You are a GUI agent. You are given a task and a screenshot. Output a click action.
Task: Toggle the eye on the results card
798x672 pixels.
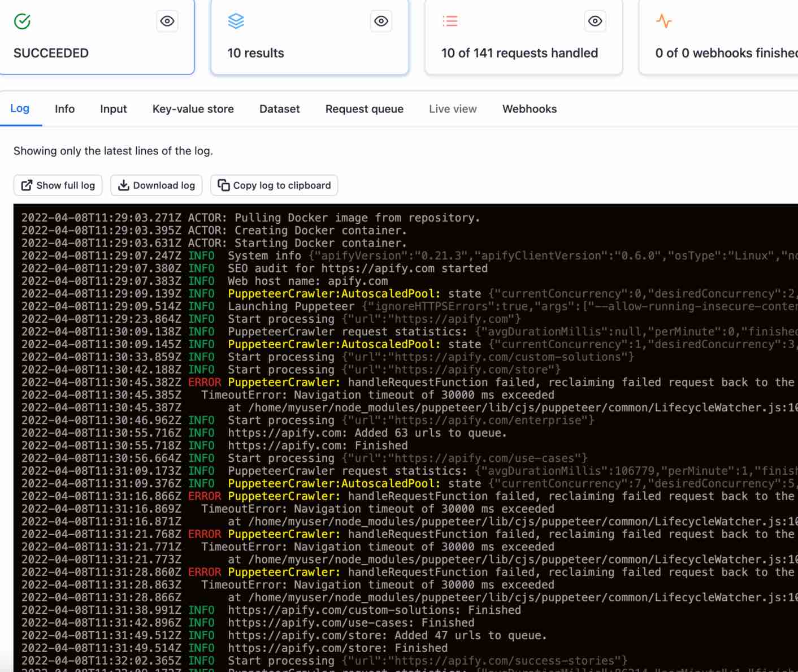click(381, 21)
